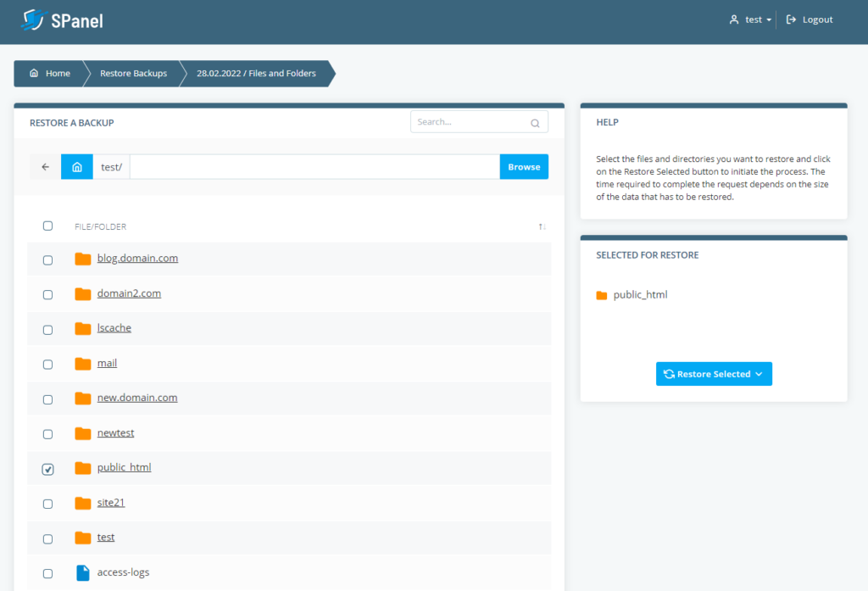868x591 pixels.
Task: Click the sort arrows beside FILE/FOLDER header
Action: click(x=541, y=226)
